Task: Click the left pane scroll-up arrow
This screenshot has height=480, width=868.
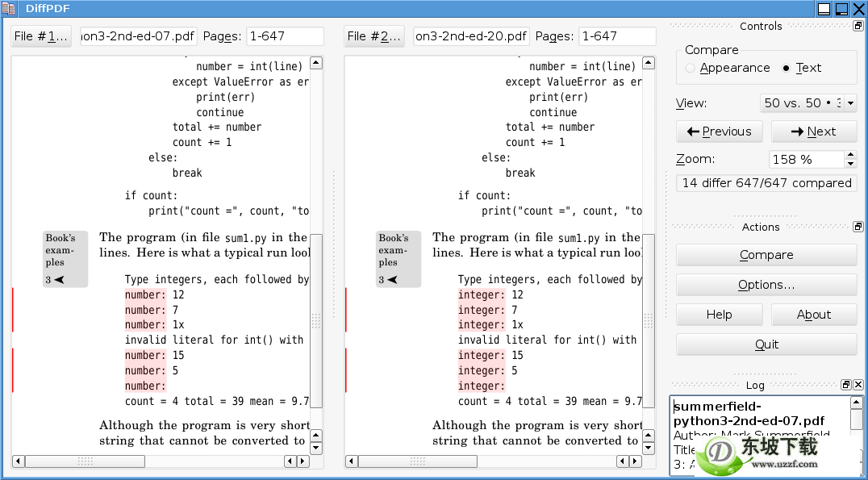Action: pyautogui.click(x=316, y=63)
